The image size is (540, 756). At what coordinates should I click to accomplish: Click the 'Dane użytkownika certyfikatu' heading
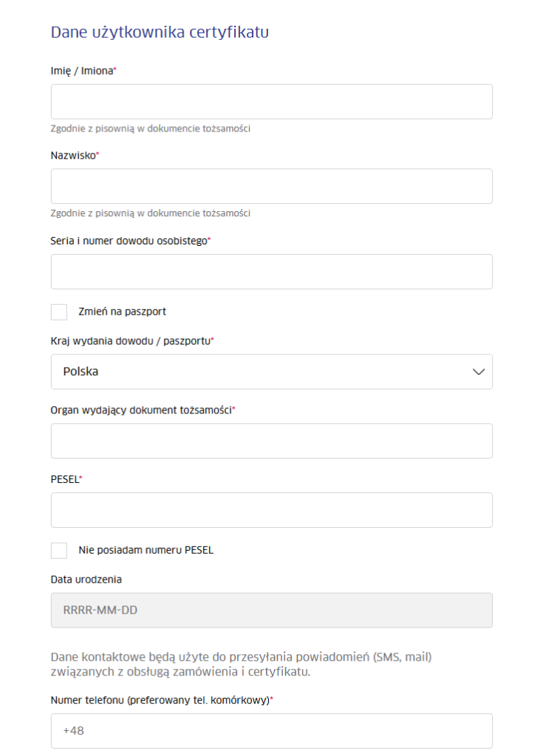(x=159, y=32)
